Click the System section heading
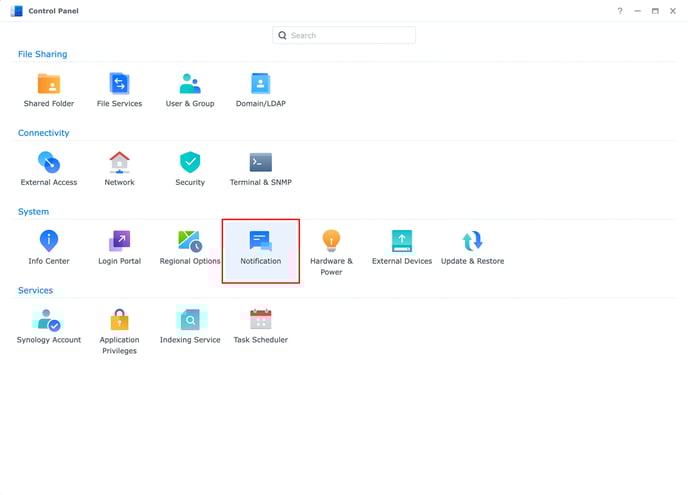The height and width of the screenshot is (495, 688). tap(33, 212)
